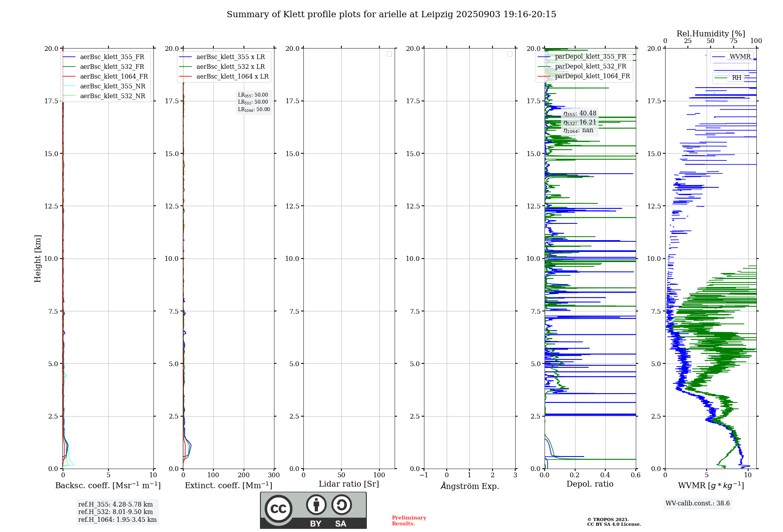Select the aerBsc_klett_532 x LR legend entry
This screenshot has width=783, height=532.
230,67
